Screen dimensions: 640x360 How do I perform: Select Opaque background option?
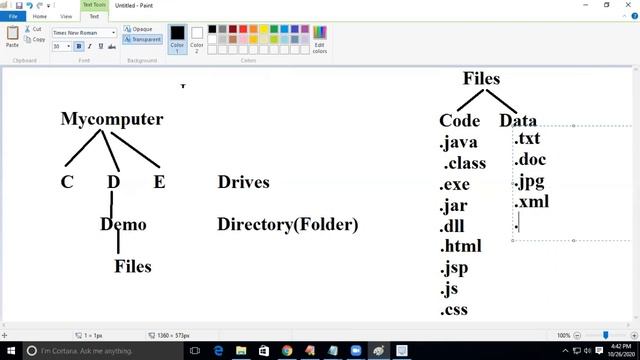(138, 29)
